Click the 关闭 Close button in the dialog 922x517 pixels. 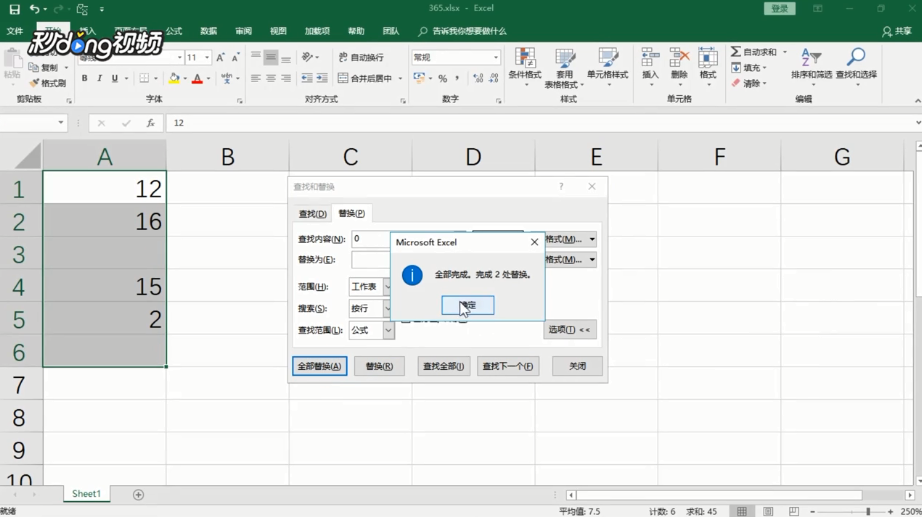coord(577,366)
